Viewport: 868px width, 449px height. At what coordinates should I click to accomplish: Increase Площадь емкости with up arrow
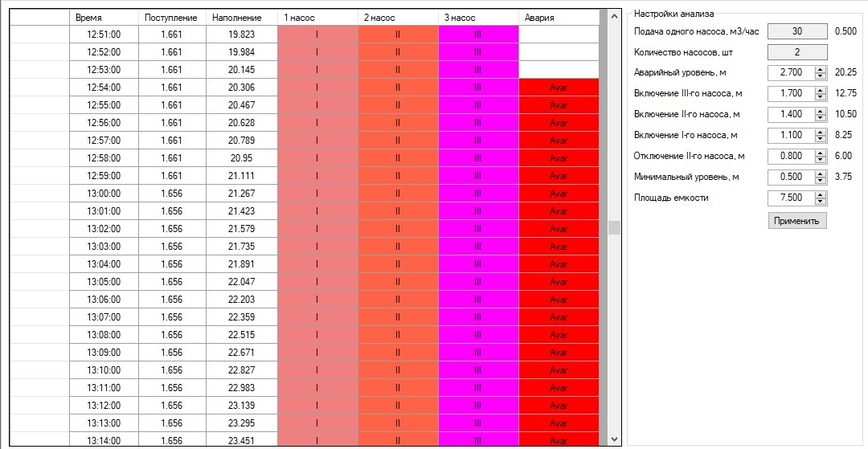click(820, 195)
